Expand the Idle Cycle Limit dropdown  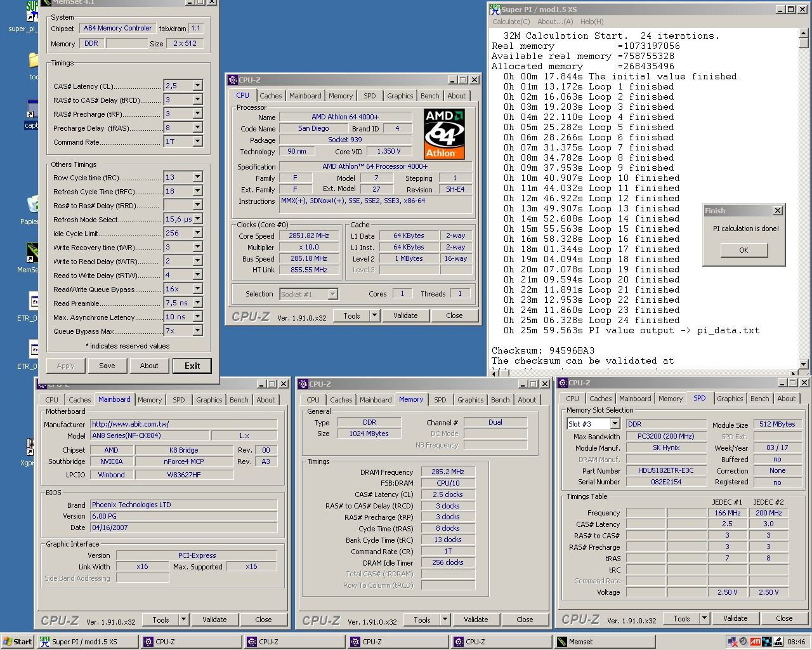coord(197,232)
